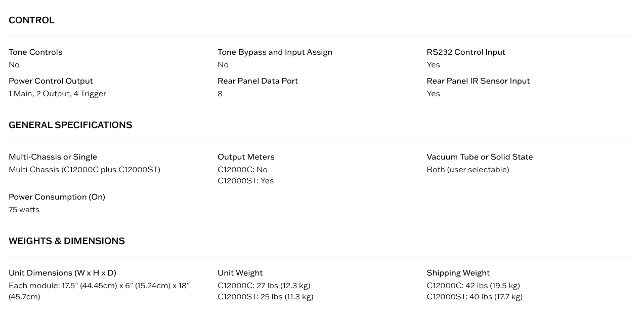Select the Power Control Output label

click(x=51, y=81)
